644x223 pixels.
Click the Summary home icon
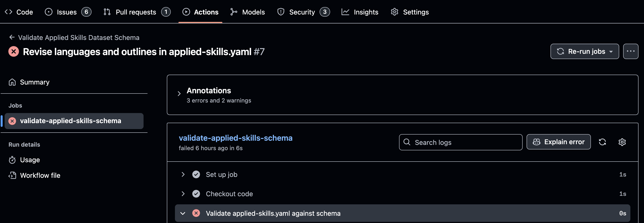tap(12, 82)
